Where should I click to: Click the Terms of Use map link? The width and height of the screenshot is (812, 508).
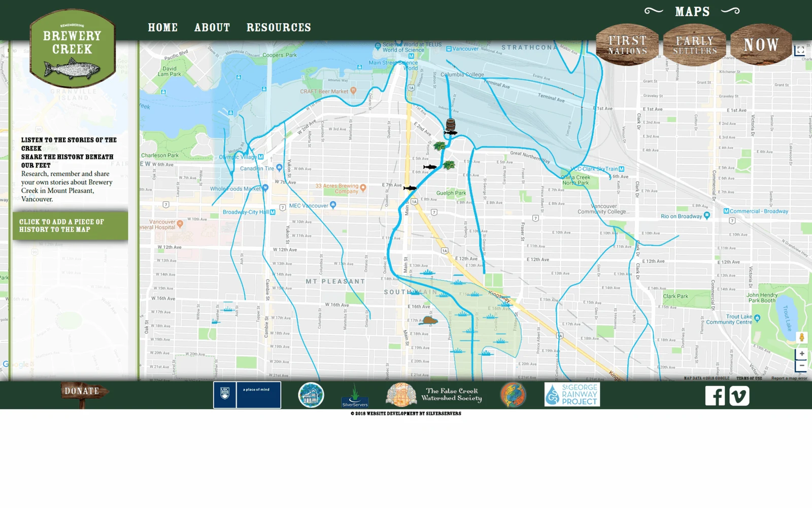[x=749, y=378]
